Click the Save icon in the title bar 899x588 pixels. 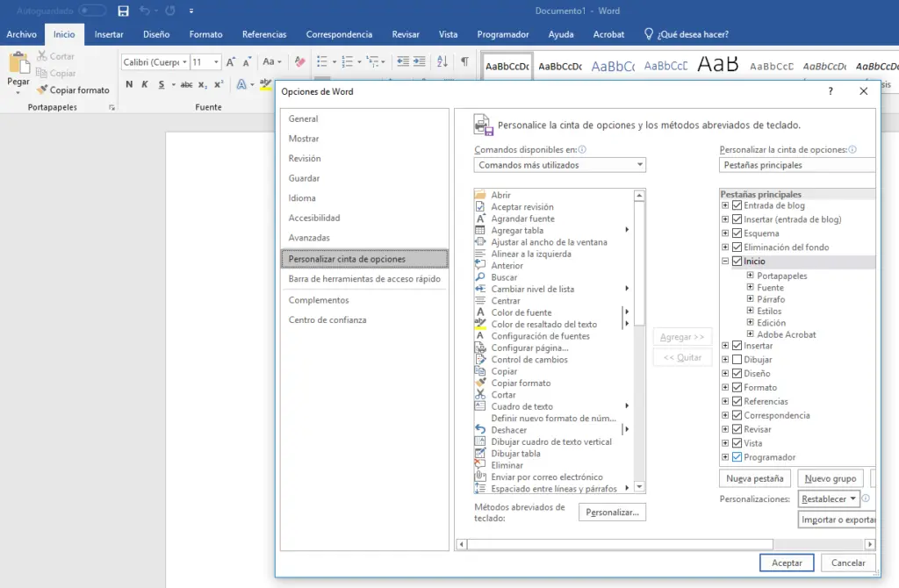click(123, 11)
